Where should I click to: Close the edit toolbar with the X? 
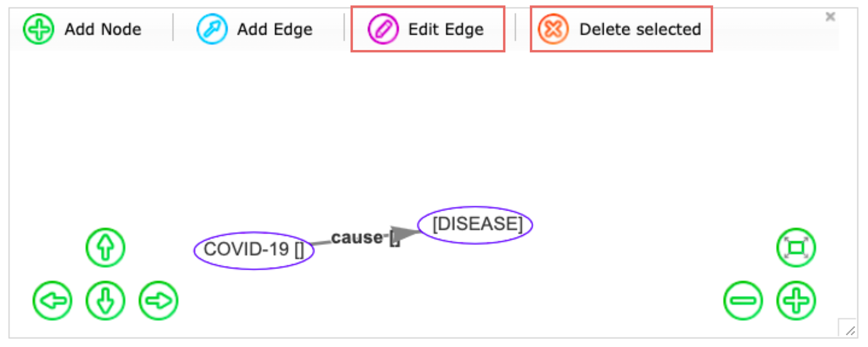coord(830,16)
